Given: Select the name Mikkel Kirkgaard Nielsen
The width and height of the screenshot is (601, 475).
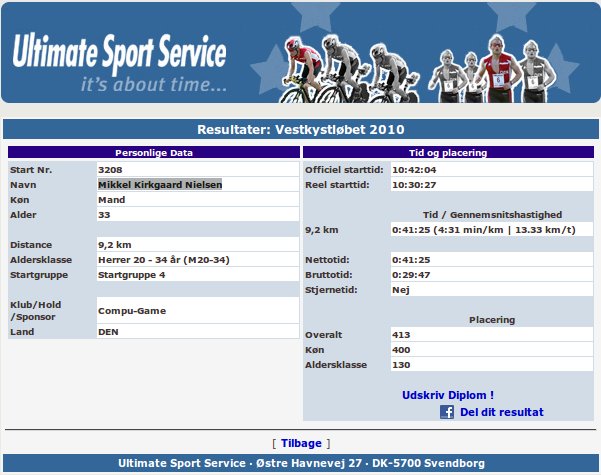Looking at the screenshot, I should pyautogui.click(x=160, y=185).
